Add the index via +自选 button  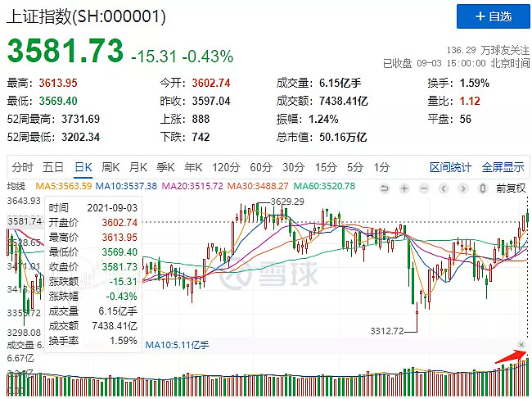point(493,16)
